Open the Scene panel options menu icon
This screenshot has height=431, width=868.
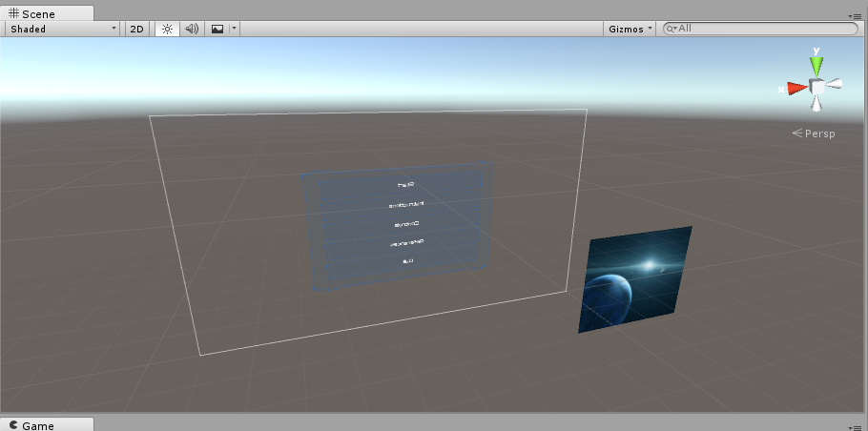(856, 15)
